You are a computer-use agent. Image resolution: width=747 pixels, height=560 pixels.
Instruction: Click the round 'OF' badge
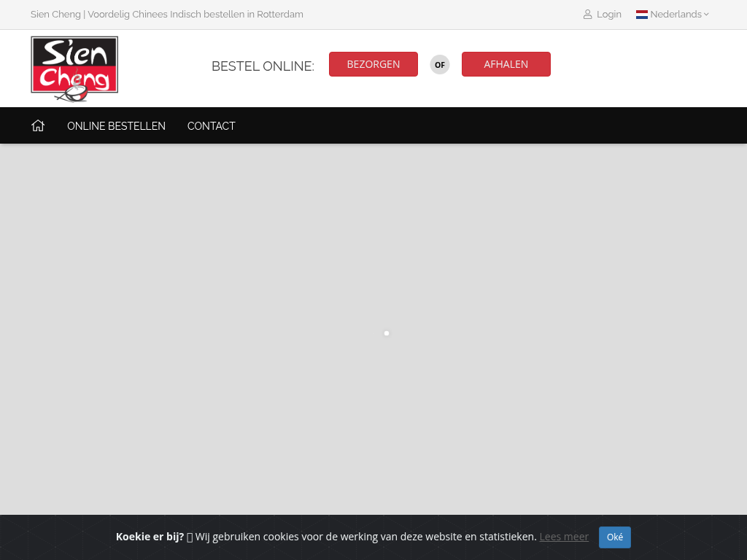click(x=440, y=65)
